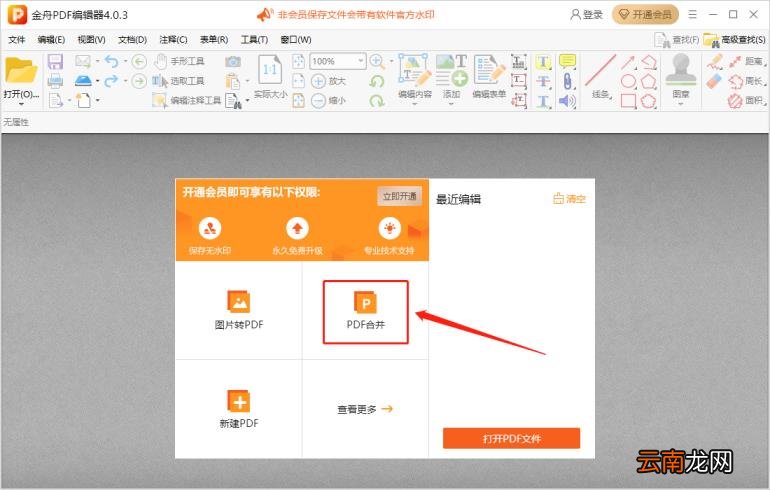This screenshot has height=490, width=770.
Task: Open the 文档(D) menu
Action: click(133, 40)
